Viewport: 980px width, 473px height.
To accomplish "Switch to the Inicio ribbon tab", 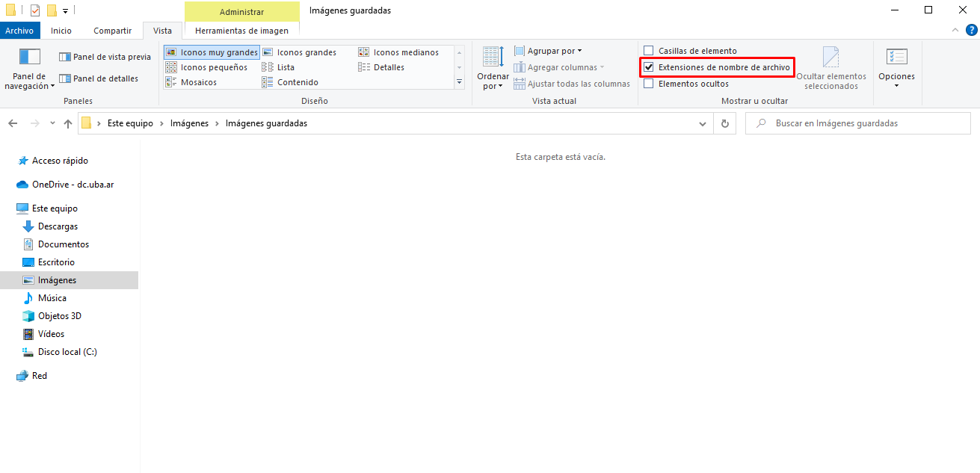I will [x=61, y=31].
